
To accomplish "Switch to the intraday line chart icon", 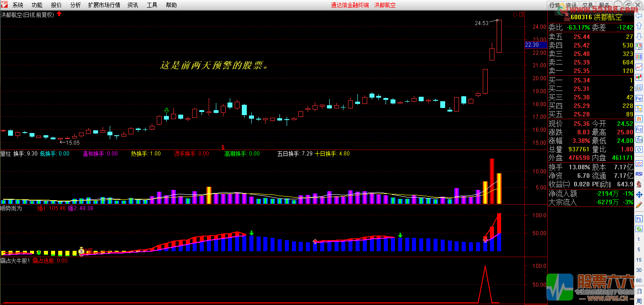I will click(x=640, y=67).
